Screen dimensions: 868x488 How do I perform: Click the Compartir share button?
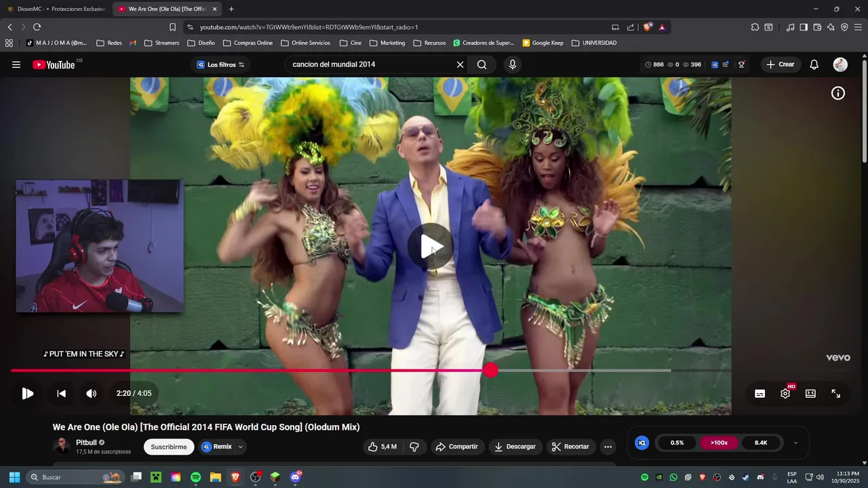click(x=457, y=447)
